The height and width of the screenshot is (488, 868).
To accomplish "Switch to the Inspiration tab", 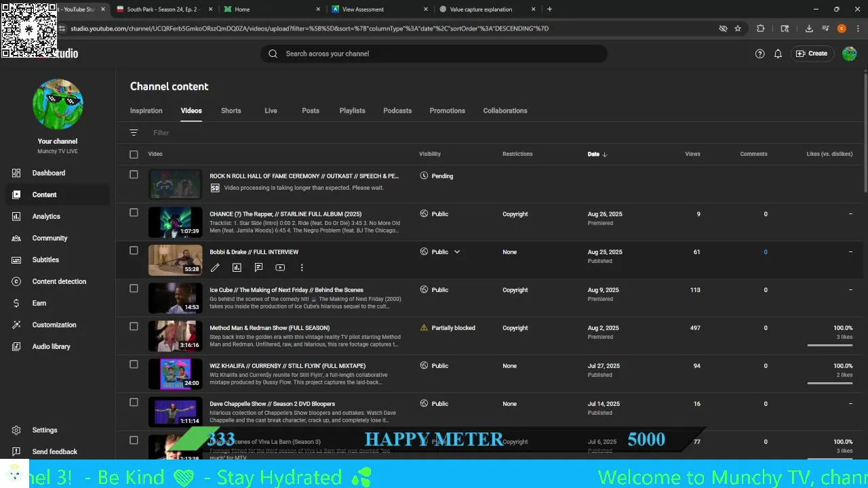I will pyautogui.click(x=146, y=110).
